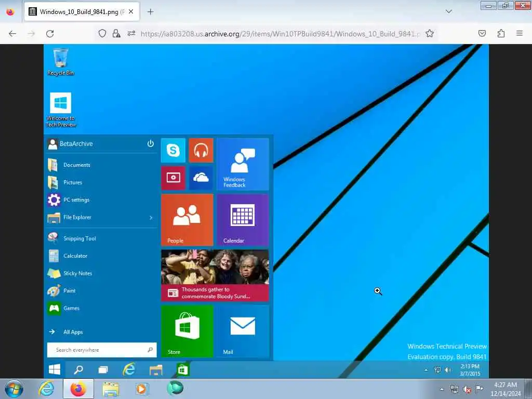Click the Mail tile

click(243, 331)
